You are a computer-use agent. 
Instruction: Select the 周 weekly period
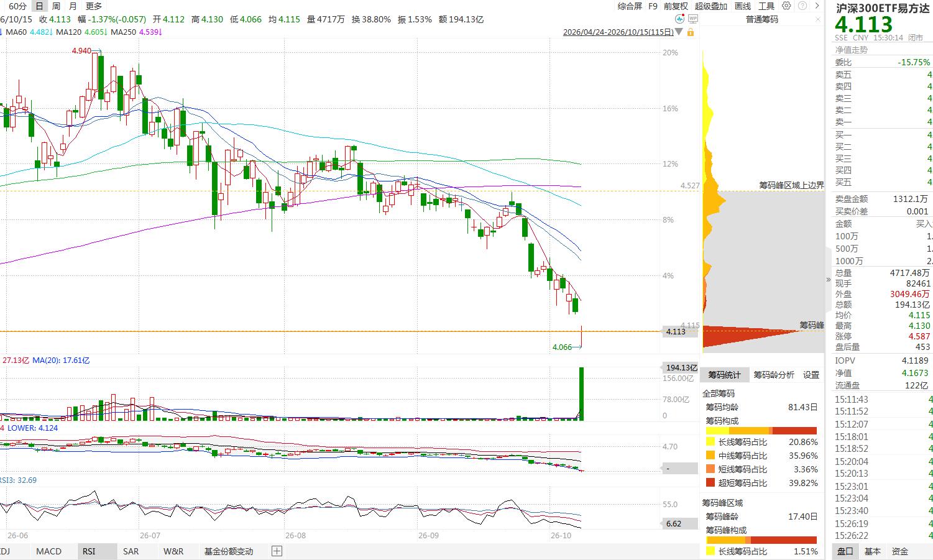pos(57,6)
